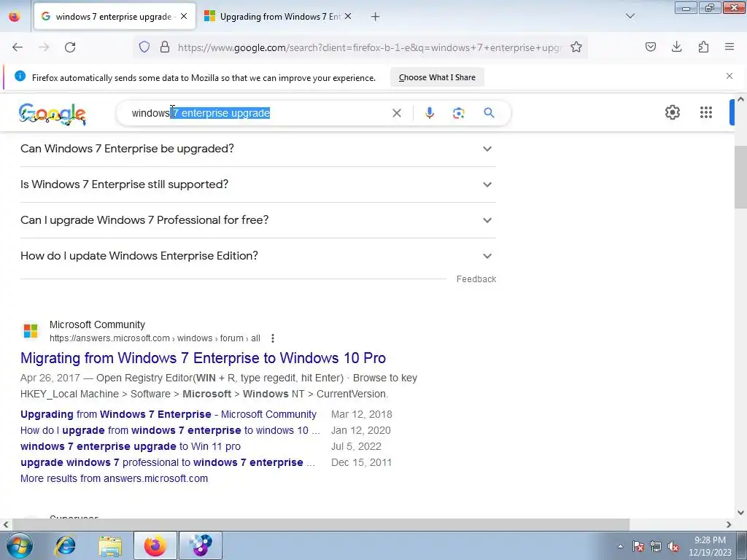Show hidden system tray icons
This screenshot has width=747, height=560.
point(620,546)
